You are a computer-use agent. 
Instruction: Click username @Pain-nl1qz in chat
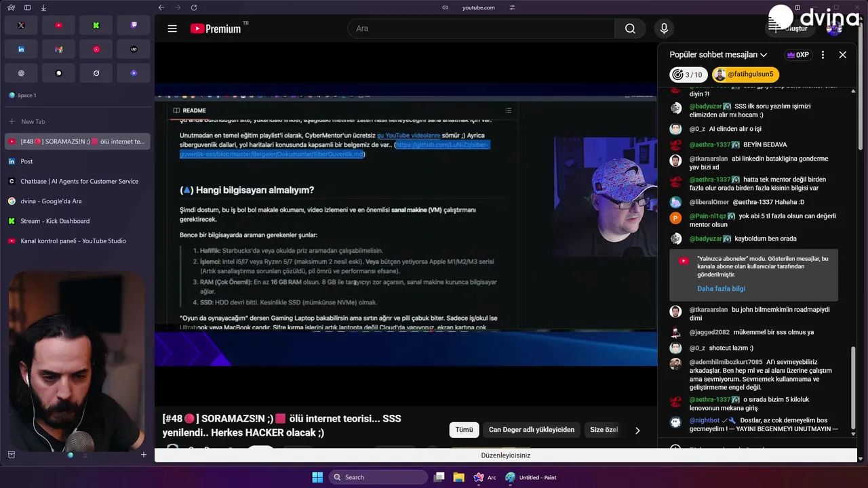pyautogui.click(x=707, y=216)
